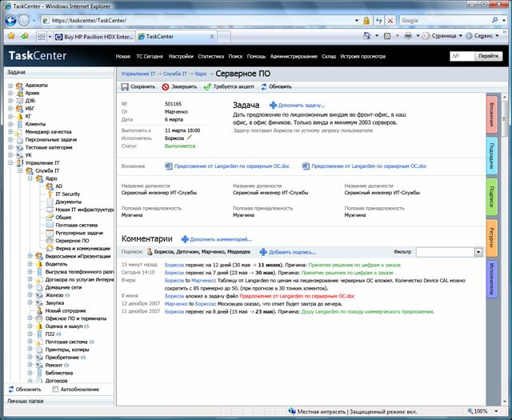
Task: Click the Ядро breadcrumb link
Action: 201,74
